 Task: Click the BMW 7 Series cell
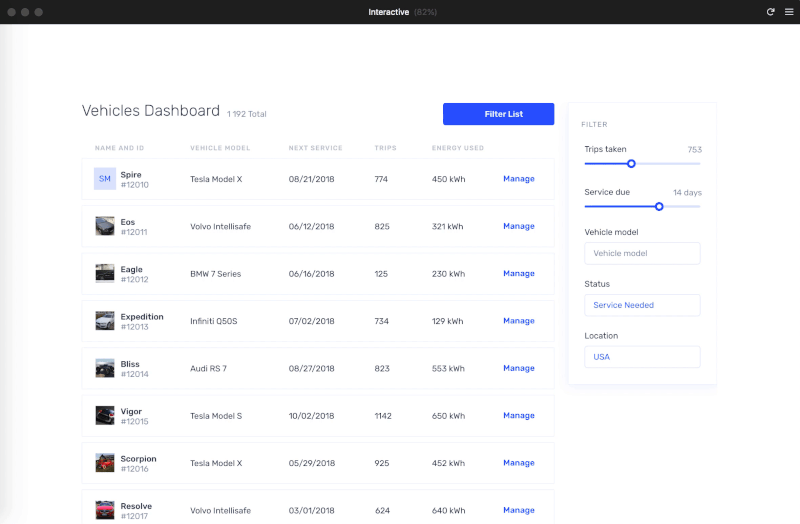click(x=215, y=274)
